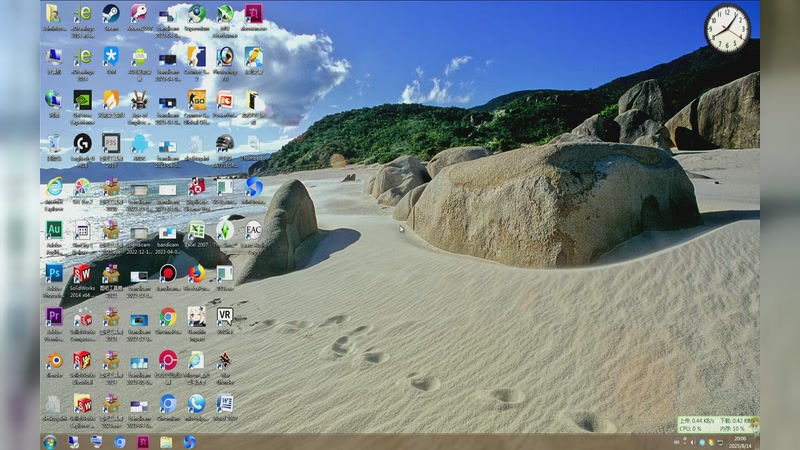800x450 pixels.
Task: Launch the VR speech bubble shortcut
Action: point(225,317)
